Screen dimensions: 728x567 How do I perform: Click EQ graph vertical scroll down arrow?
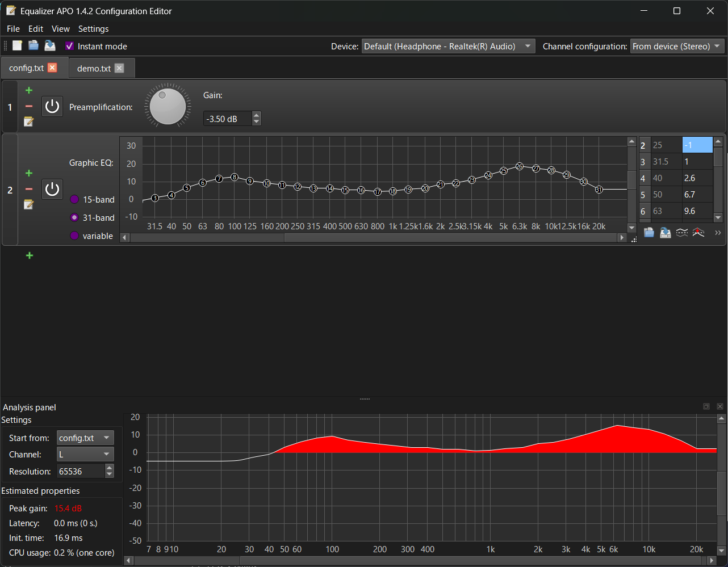[632, 228]
